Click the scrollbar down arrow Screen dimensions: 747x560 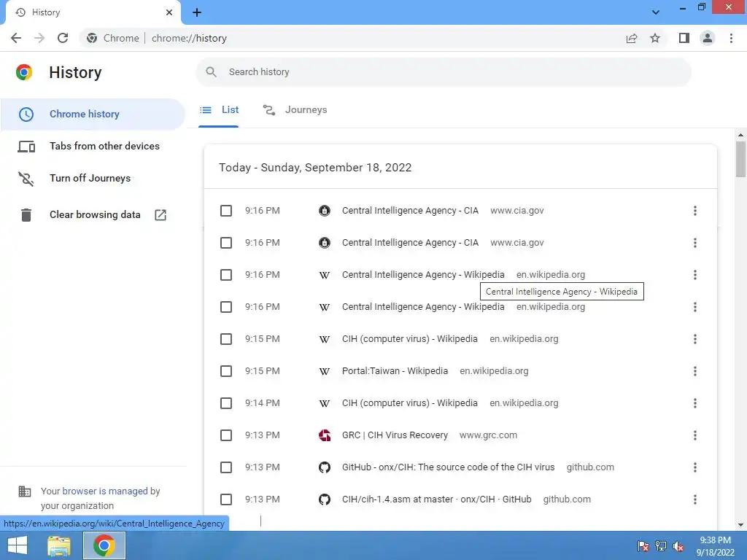(740, 525)
